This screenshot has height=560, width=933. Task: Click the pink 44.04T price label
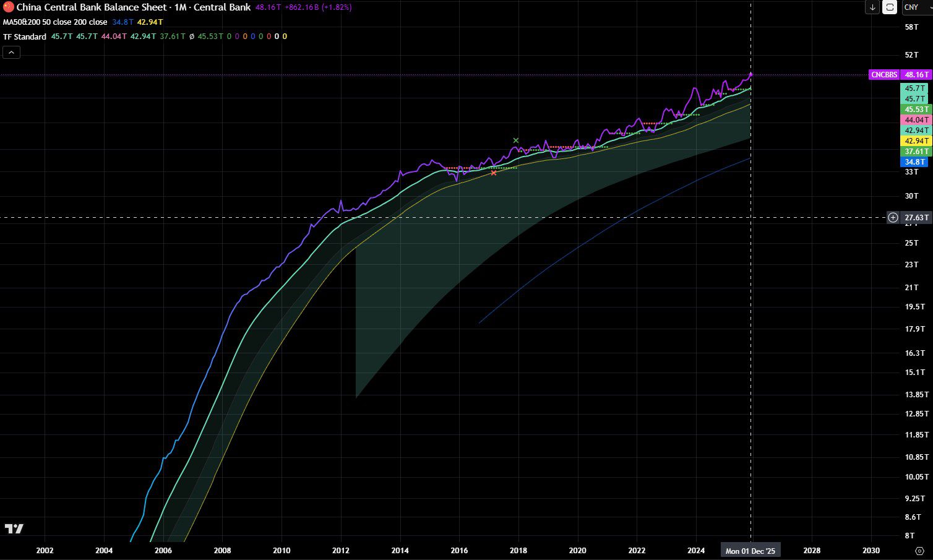(914, 119)
